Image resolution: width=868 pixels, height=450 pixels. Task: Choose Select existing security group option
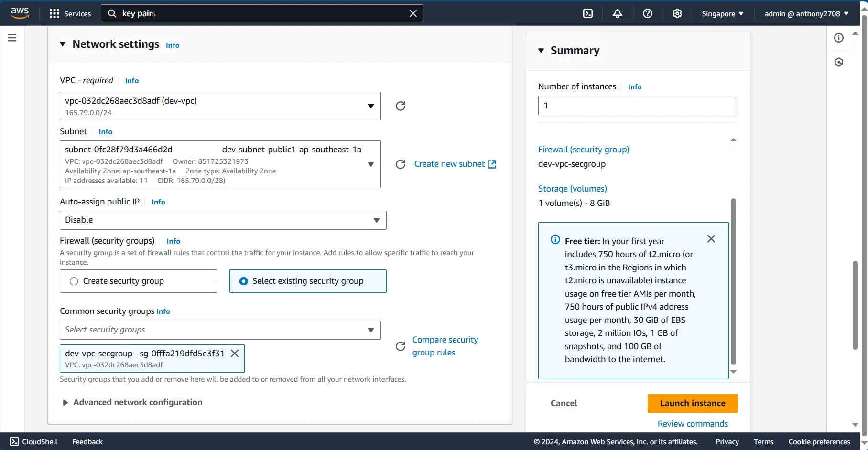click(x=308, y=281)
